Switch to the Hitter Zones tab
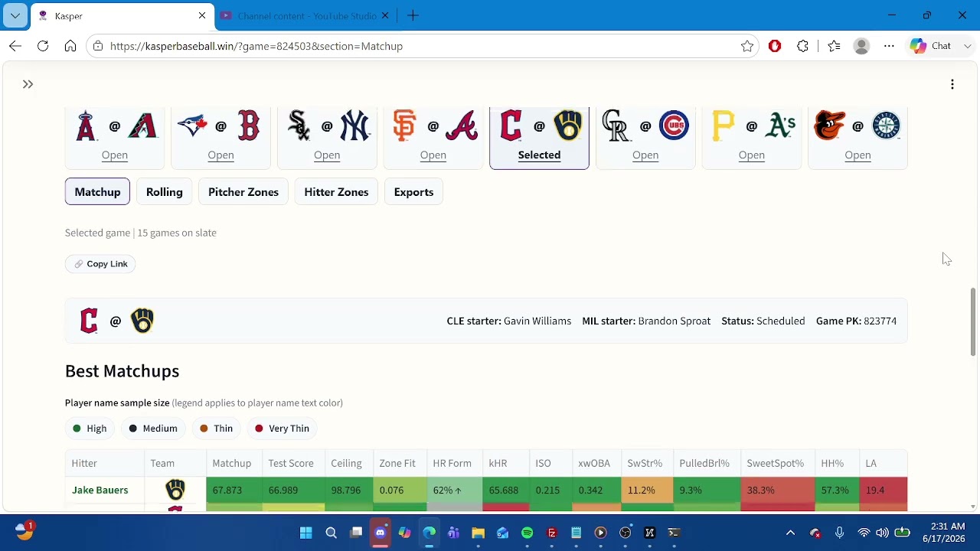This screenshot has height=551, width=980. (x=336, y=192)
